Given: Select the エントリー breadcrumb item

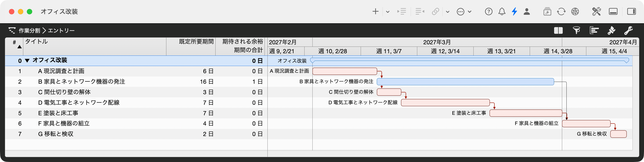Looking at the screenshot, I should point(61,30).
